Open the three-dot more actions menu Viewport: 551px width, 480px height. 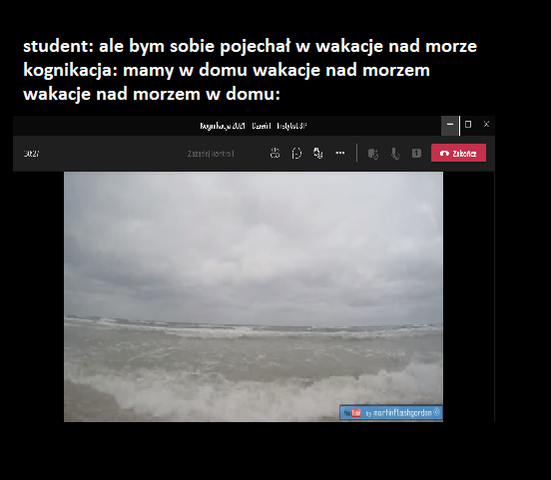coord(340,153)
